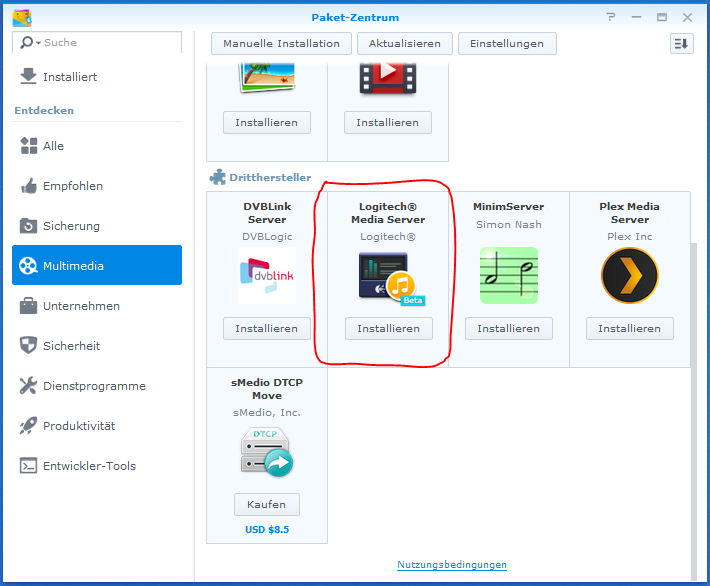Open MinimServer package title
Screen dimensions: 710x586
click(509, 207)
